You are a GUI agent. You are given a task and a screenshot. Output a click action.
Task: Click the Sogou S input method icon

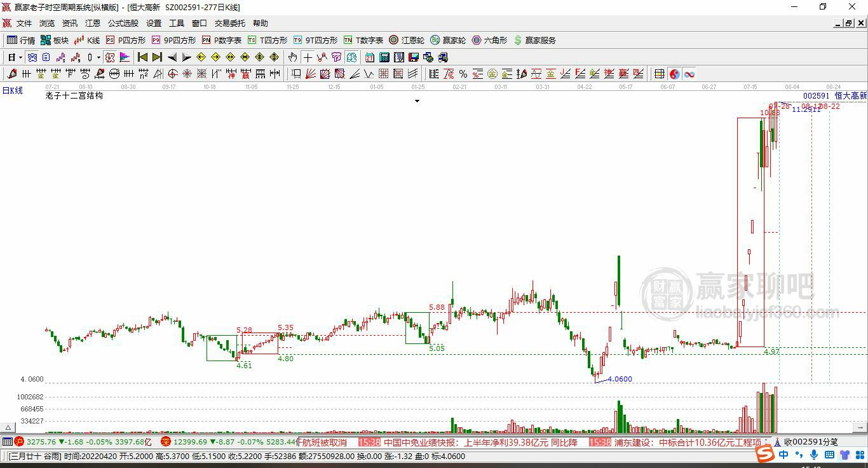[x=764, y=455]
